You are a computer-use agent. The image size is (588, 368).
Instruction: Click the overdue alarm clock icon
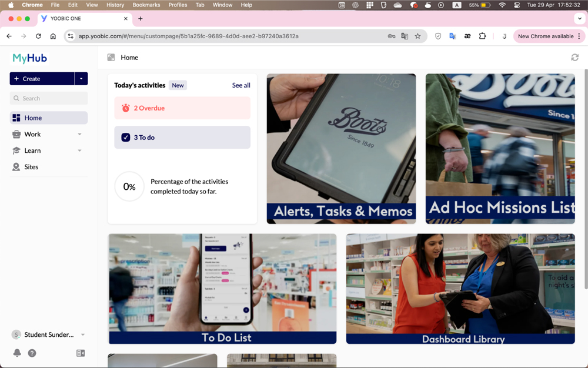126,108
